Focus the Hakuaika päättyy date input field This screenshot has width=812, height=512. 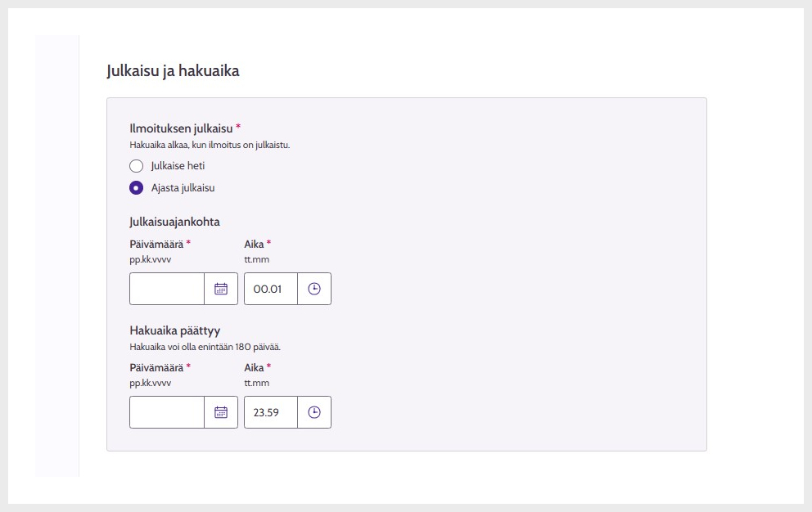(x=167, y=412)
